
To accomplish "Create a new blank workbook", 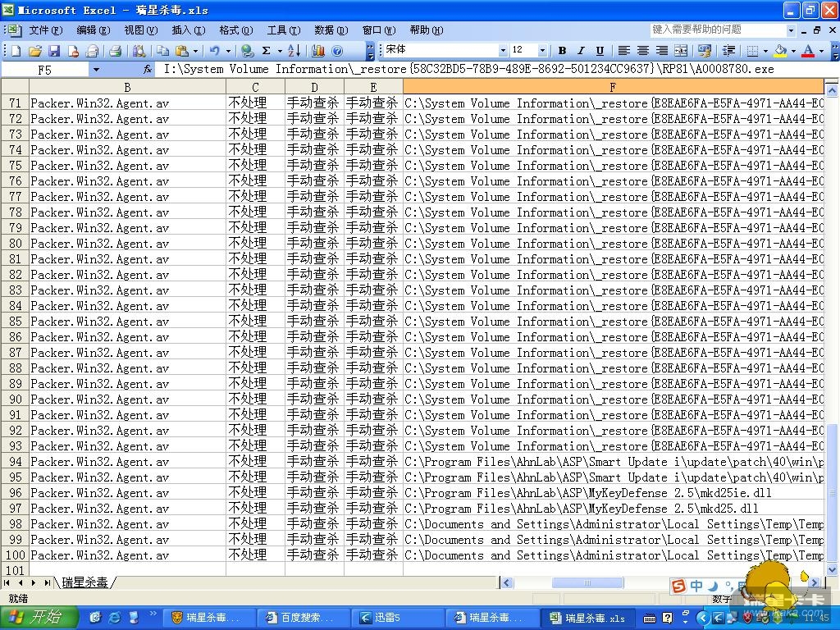I will point(16,51).
